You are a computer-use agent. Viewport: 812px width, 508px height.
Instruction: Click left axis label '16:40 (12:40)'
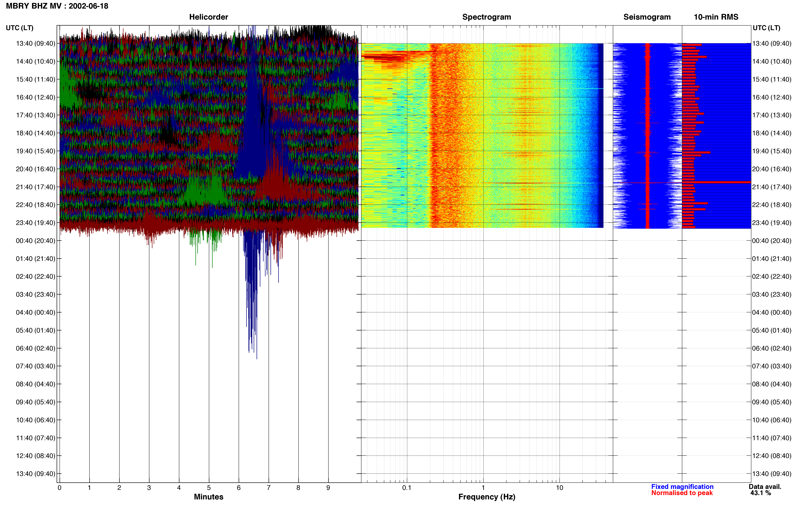coord(36,97)
